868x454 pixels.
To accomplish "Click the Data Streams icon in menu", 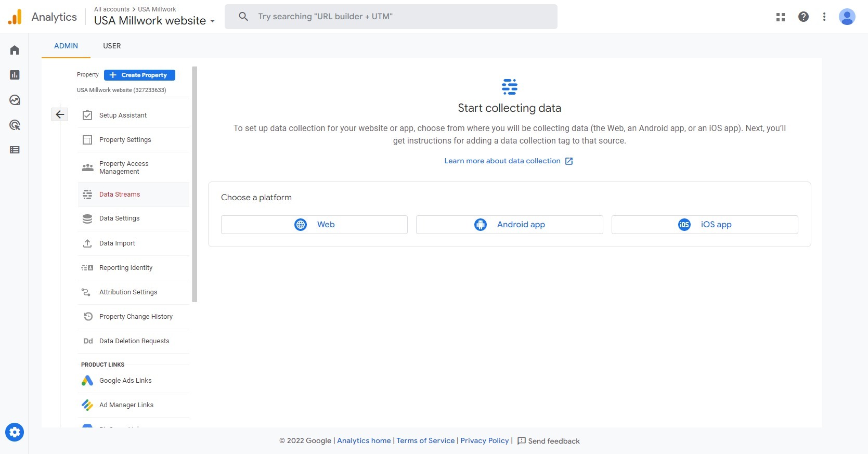I will pyautogui.click(x=87, y=194).
